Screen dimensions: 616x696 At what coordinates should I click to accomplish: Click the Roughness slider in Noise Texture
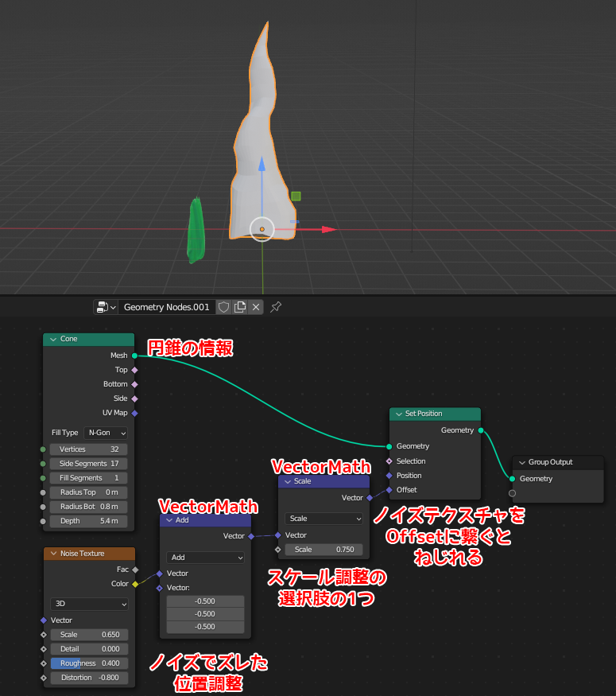click(88, 663)
